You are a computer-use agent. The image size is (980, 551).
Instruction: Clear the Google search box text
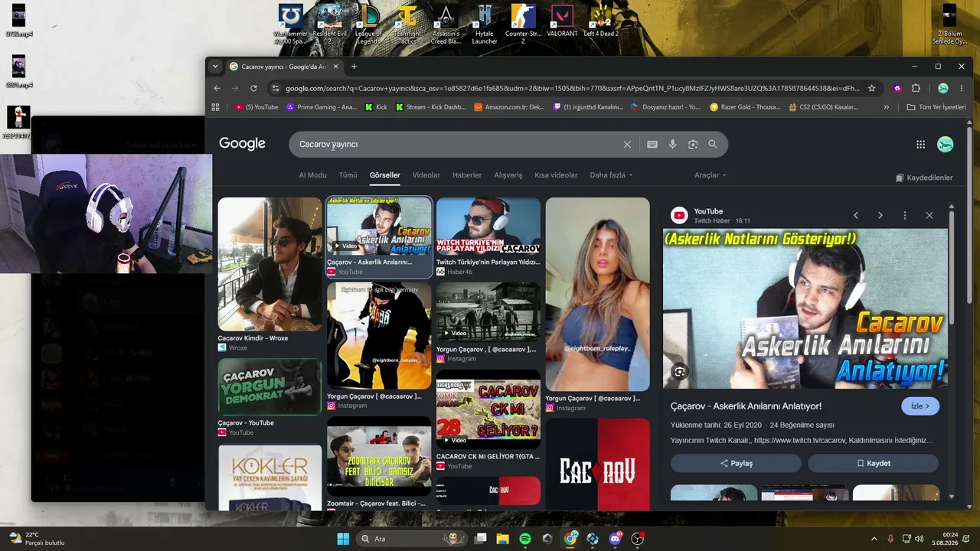pos(627,144)
